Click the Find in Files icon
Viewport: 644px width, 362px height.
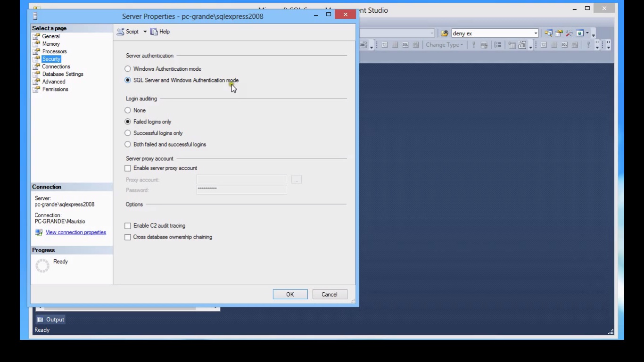click(x=444, y=33)
